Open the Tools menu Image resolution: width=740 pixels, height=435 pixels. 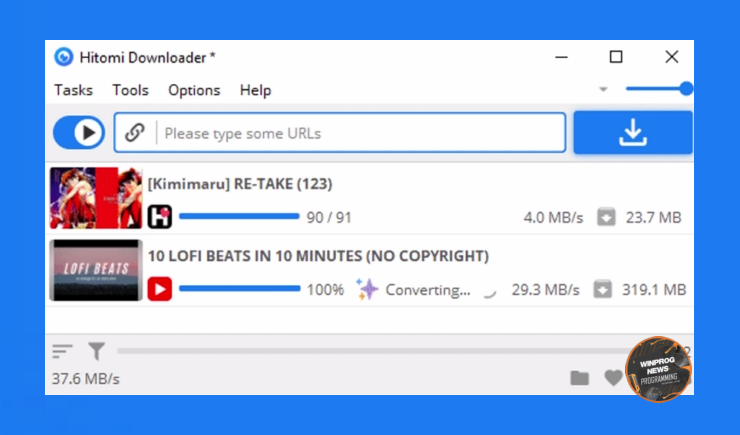(130, 90)
